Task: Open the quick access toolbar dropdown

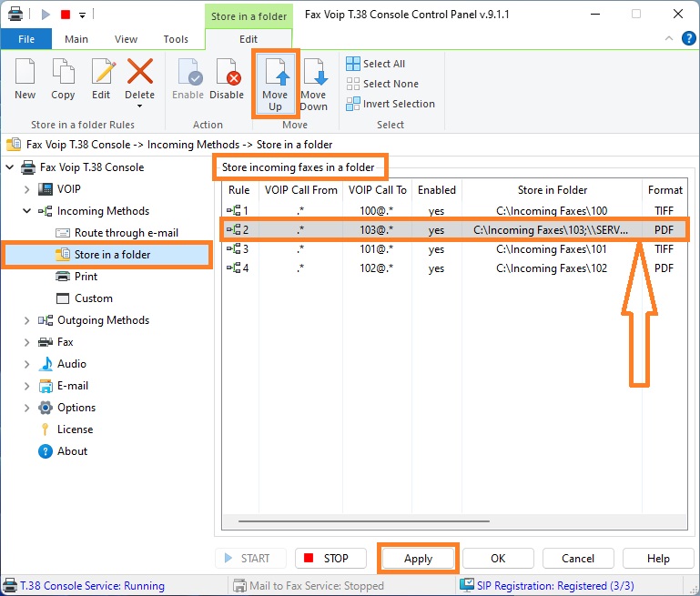Action: point(82,15)
